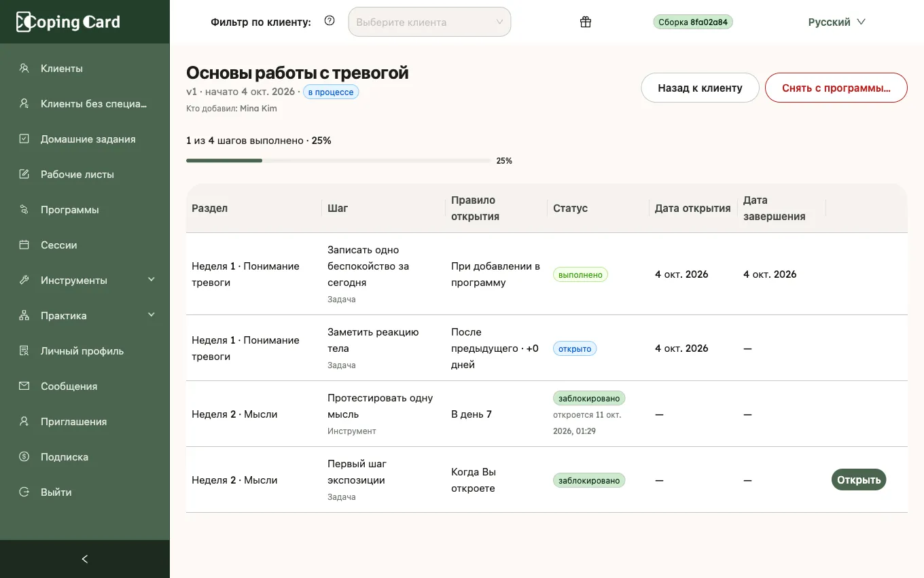This screenshot has width=924, height=578.
Task: Click the Подписка dollar icon
Action: 24,456
